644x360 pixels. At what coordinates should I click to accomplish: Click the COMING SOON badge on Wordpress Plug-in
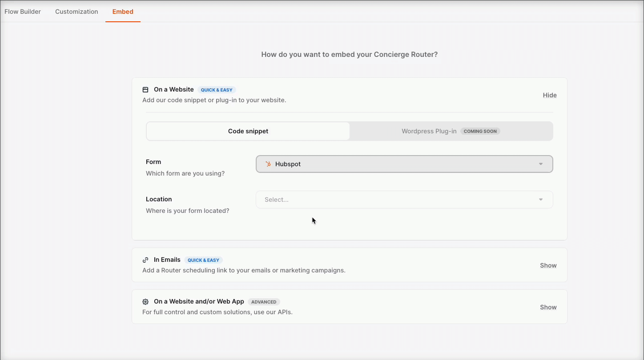click(x=480, y=131)
